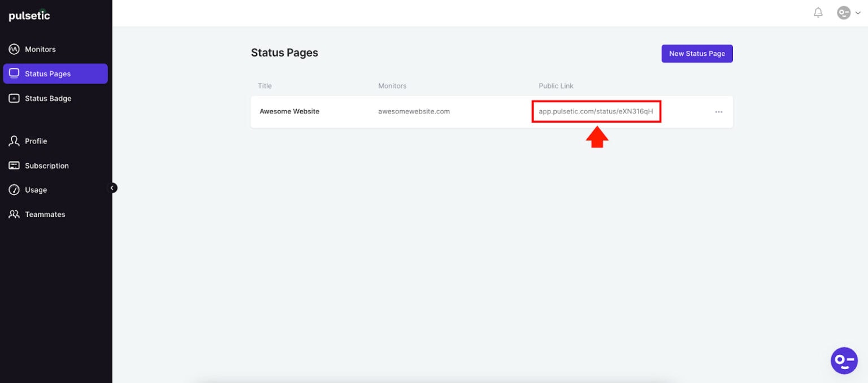The image size is (868, 383).
Task: Switch to the Status Pages section
Action: (x=47, y=73)
